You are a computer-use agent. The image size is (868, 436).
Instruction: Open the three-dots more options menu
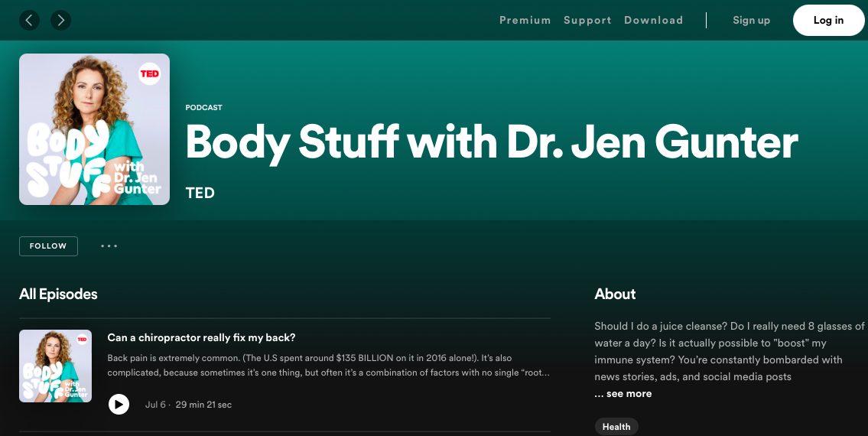tap(109, 246)
